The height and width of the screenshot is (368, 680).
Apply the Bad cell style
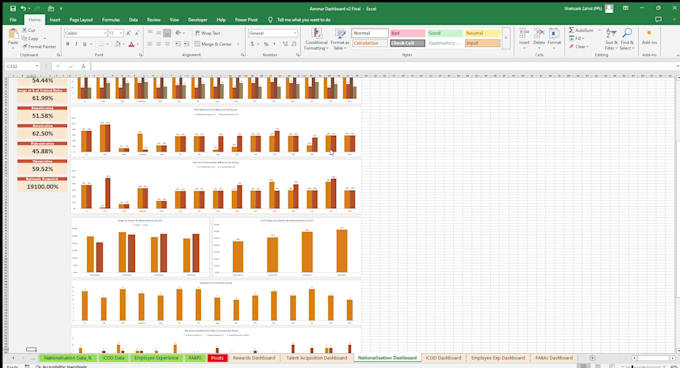pyautogui.click(x=407, y=33)
